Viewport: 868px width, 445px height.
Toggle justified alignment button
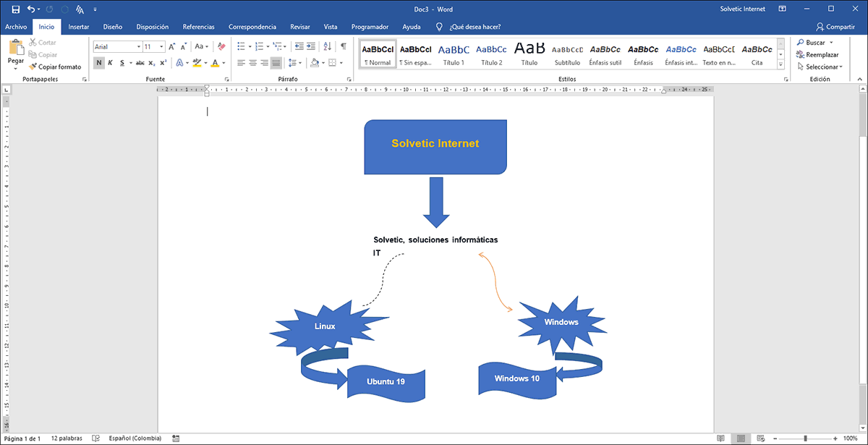276,63
